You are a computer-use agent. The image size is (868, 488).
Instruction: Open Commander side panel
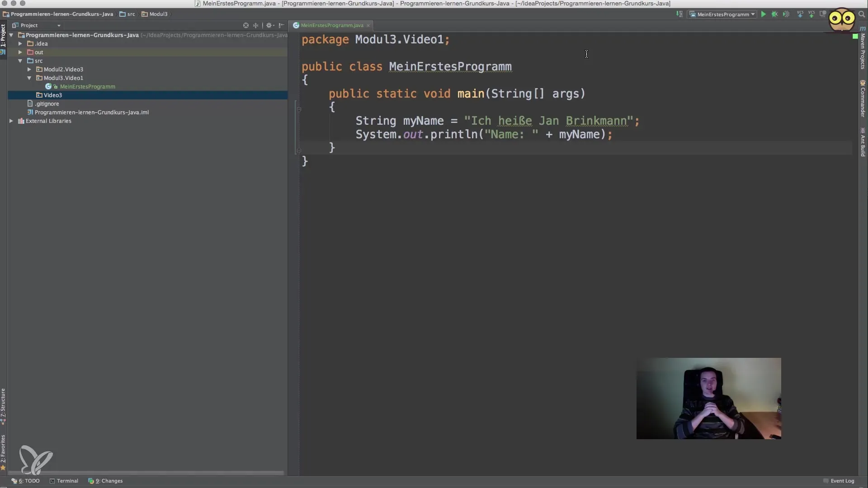coord(863,99)
